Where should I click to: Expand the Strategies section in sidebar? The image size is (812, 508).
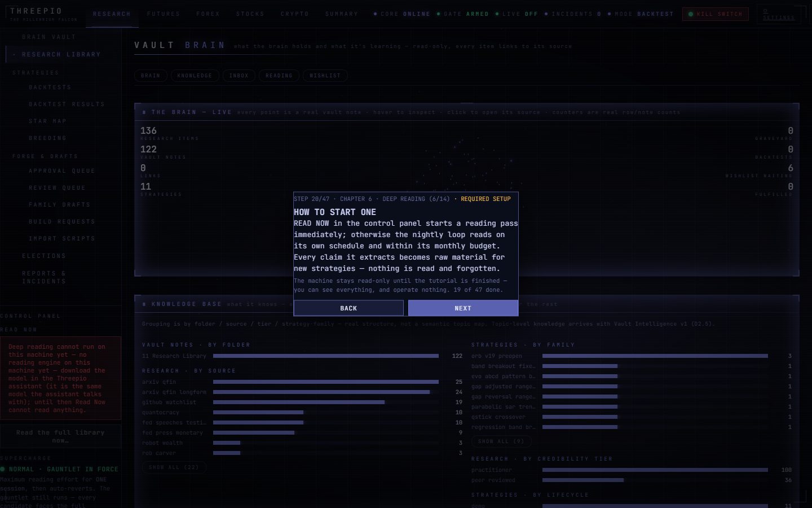(36, 73)
